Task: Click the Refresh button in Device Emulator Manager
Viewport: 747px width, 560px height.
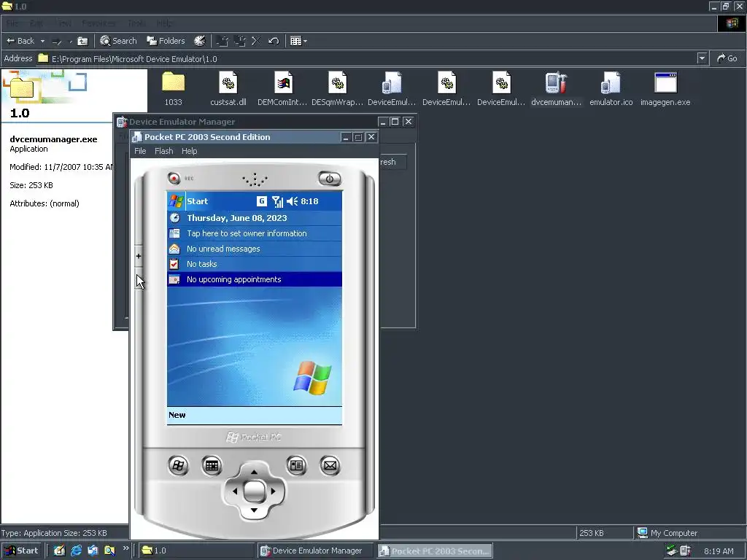Action: 392,162
